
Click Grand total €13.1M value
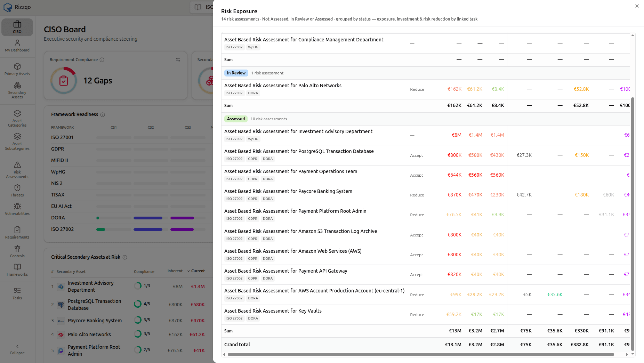click(x=453, y=345)
